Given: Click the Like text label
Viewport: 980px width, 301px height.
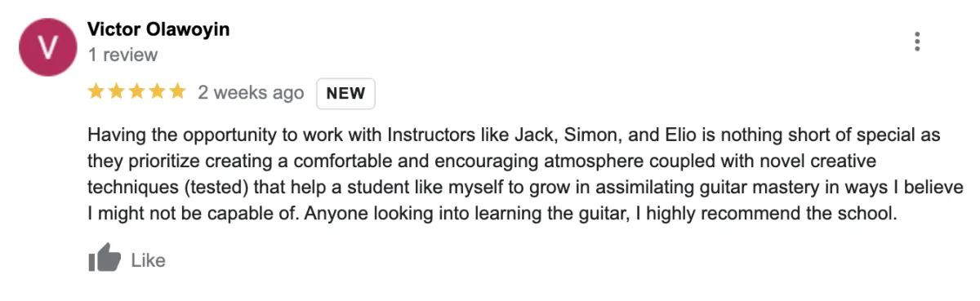Looking at the screenshot, I should 148,261.
